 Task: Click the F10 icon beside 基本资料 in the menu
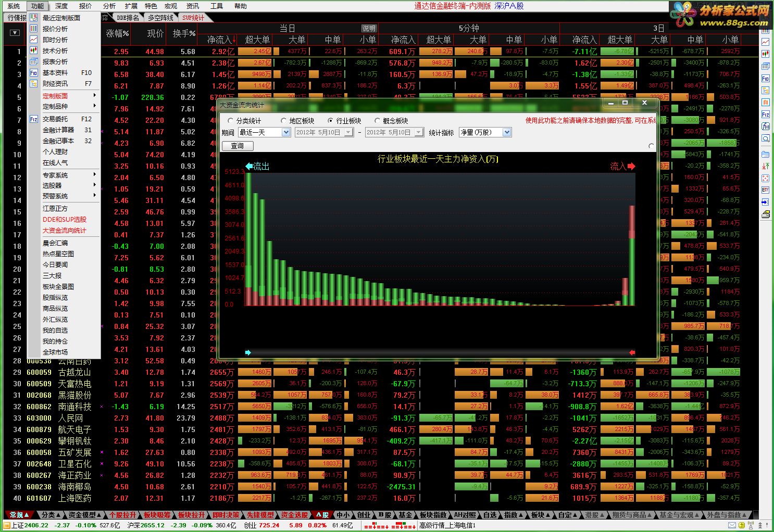click(34, 73)
